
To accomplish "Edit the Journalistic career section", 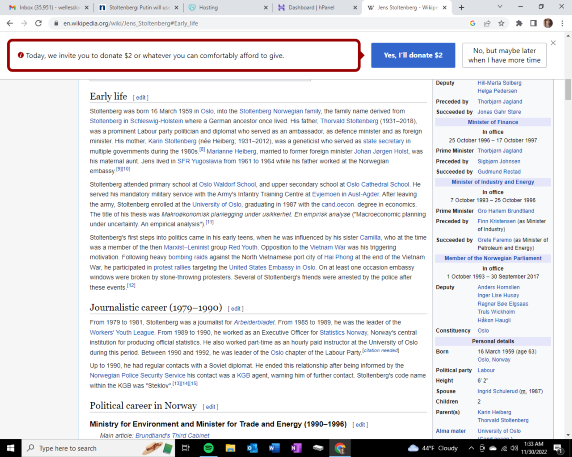I will 236,309.
